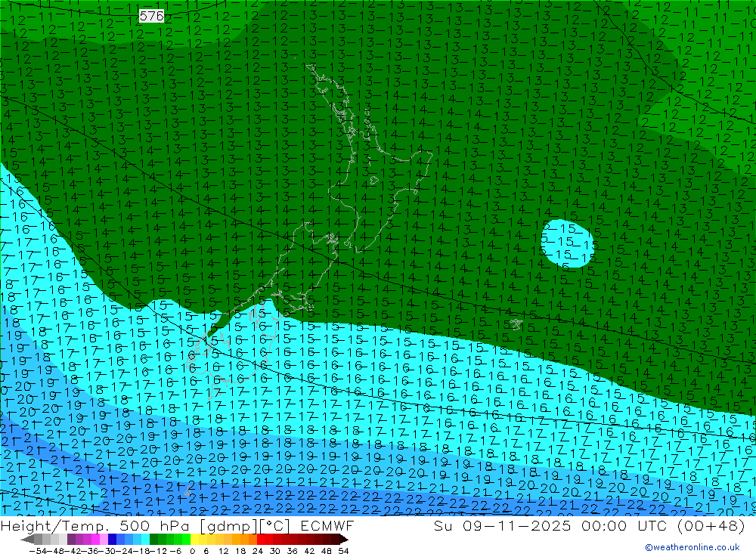Viewport: 756px width, 554px height.
Task: Click the small Chatham Islands outline
Action: 516,323
